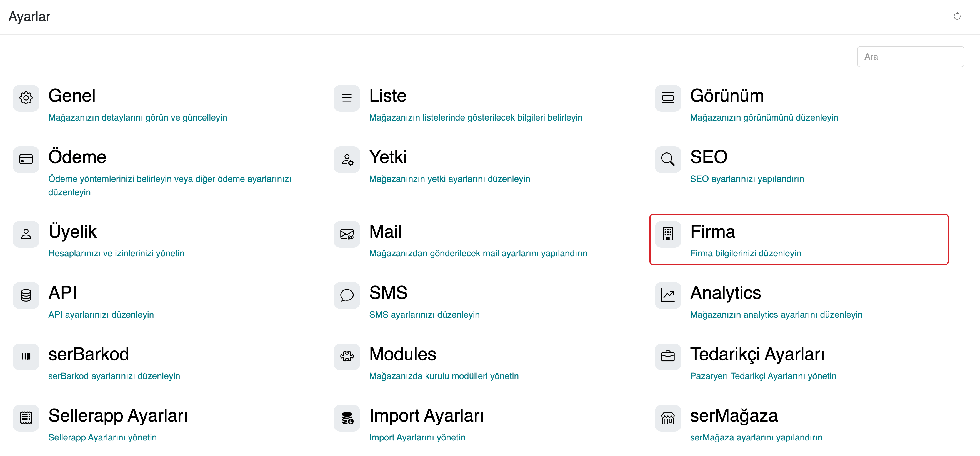980x456 pixels.
Task: Click the Analytics chart icon
Action: 668,295
